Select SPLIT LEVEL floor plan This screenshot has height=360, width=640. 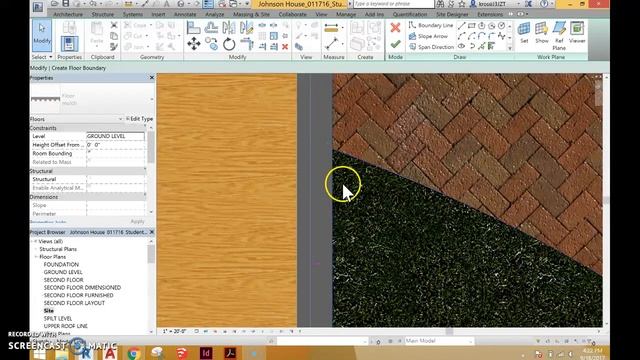click(x=58, y=318)
